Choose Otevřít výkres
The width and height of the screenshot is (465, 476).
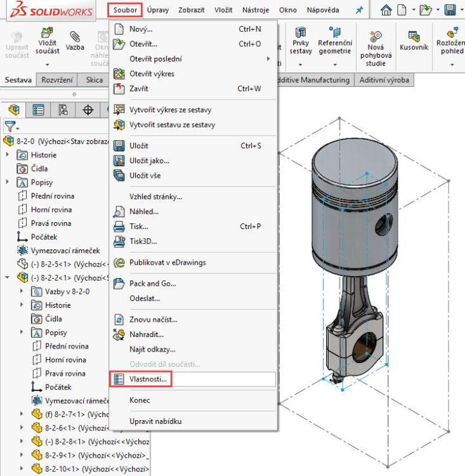[x=193, y=74]
